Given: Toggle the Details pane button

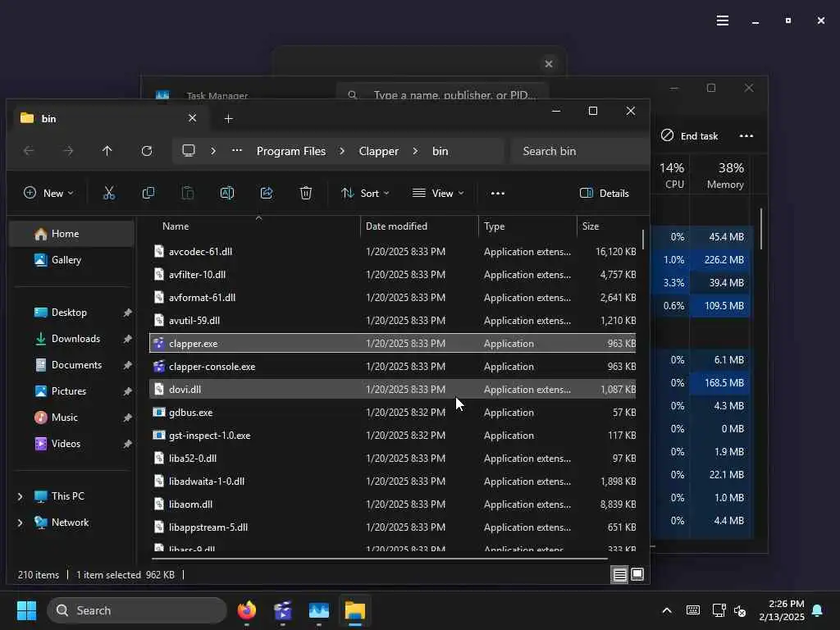Looking at the screenshot, I should 605,194.
